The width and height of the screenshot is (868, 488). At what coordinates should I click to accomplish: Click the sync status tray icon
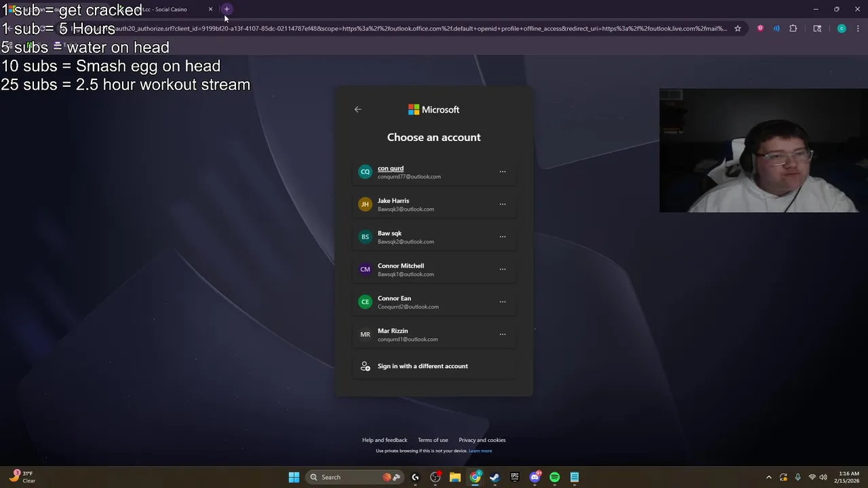click(x=783, y=477)
